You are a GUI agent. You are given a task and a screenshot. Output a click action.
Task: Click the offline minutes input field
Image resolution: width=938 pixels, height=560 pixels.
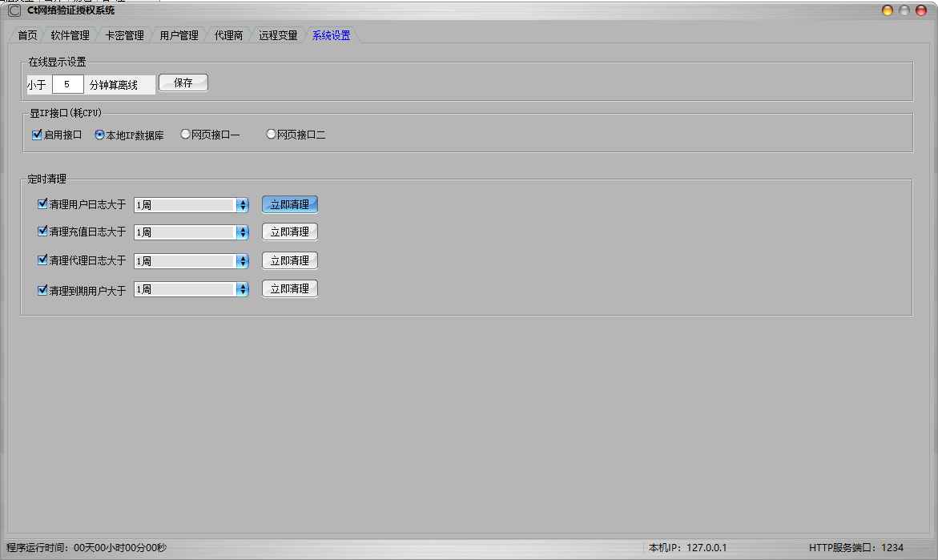tap(67, 84)
